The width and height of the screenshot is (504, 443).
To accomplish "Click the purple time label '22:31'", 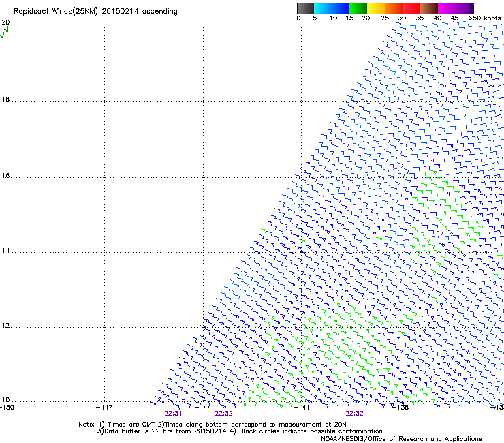I will [x=173, y=414].
